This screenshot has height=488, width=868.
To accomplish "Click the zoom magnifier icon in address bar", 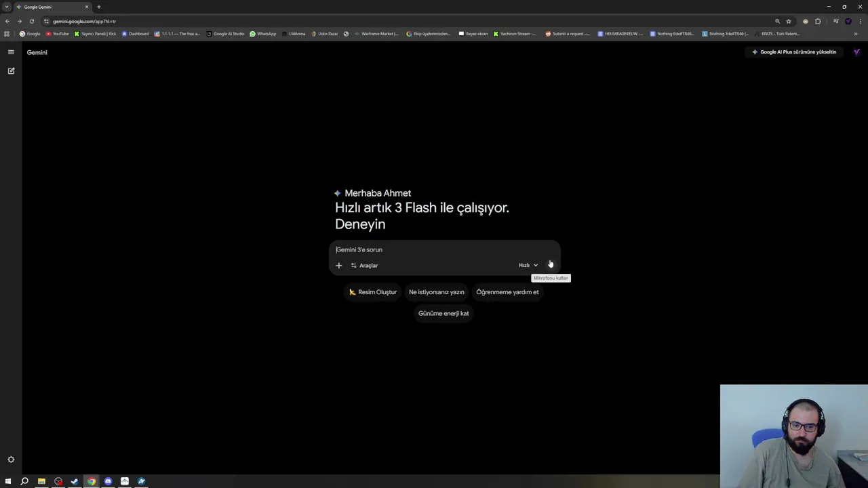I will tap(777, 21).
